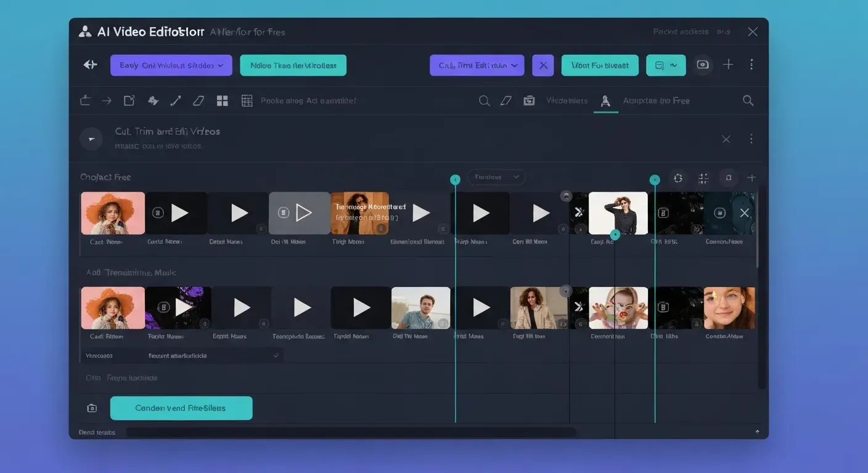Switch to the 'Videos' menu item in toolbar

click(x=567, y=100)
